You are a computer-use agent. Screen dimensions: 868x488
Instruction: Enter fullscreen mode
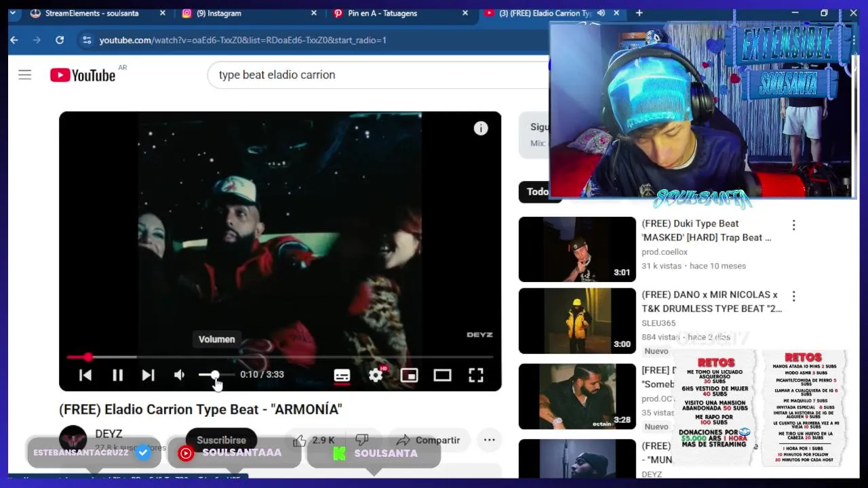[x=476, y=375]
